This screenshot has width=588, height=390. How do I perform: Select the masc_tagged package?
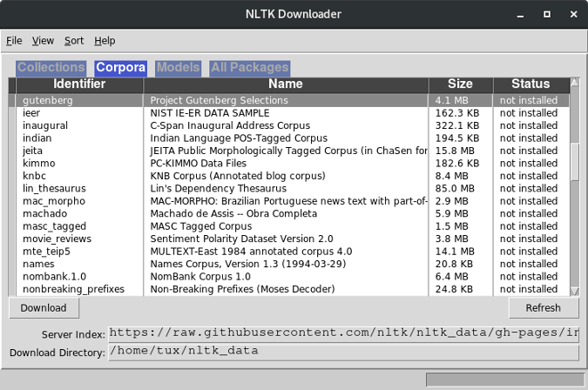(x=55, y=226)
